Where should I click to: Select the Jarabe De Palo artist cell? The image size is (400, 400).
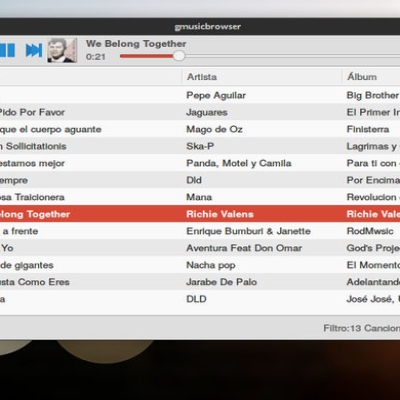(221, 282)
